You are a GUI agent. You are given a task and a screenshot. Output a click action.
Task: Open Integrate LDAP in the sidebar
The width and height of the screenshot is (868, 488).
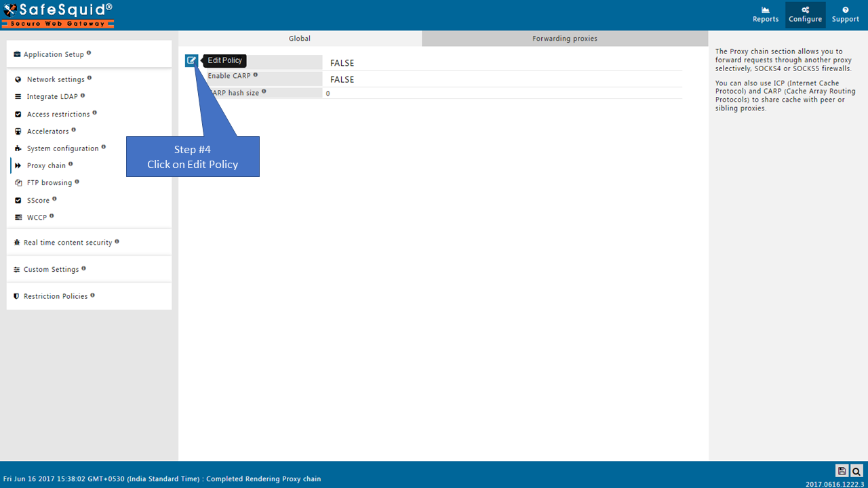52,97
